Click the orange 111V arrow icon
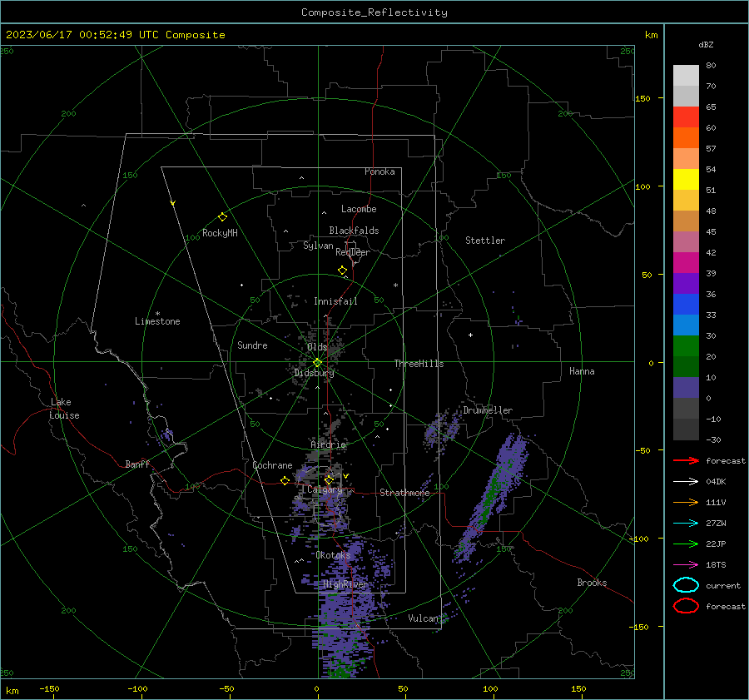Image resolution: width=749 pixels, height=700 pixels. (686, 502)
